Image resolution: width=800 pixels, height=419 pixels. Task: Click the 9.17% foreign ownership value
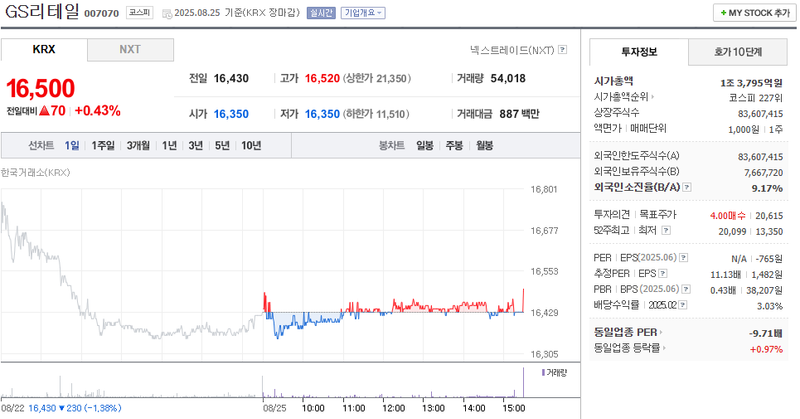[x=767, y=188]
